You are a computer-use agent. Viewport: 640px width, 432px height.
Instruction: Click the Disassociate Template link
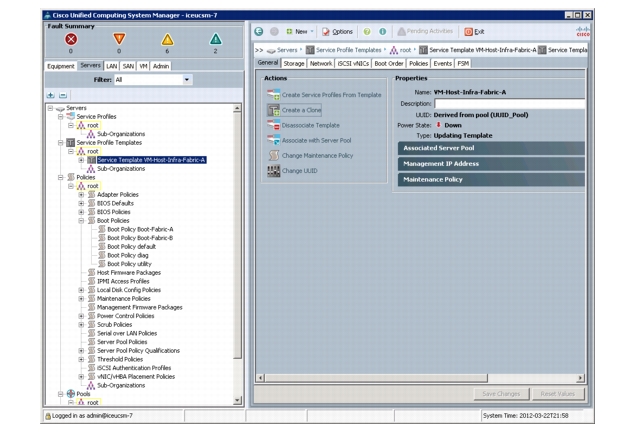(x=311, y=125)
